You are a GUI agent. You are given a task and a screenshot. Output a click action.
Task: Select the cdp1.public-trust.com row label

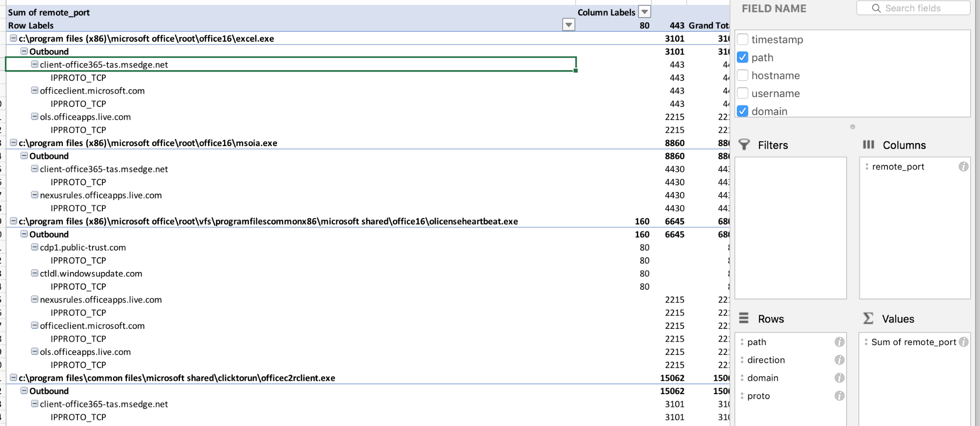tap(83, 248)
